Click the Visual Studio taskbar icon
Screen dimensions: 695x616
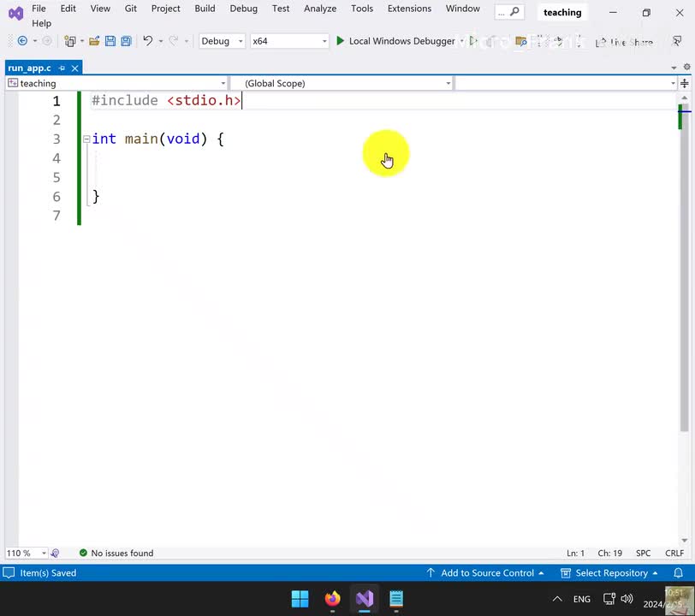pyautogui.click(x=365, y=599)
